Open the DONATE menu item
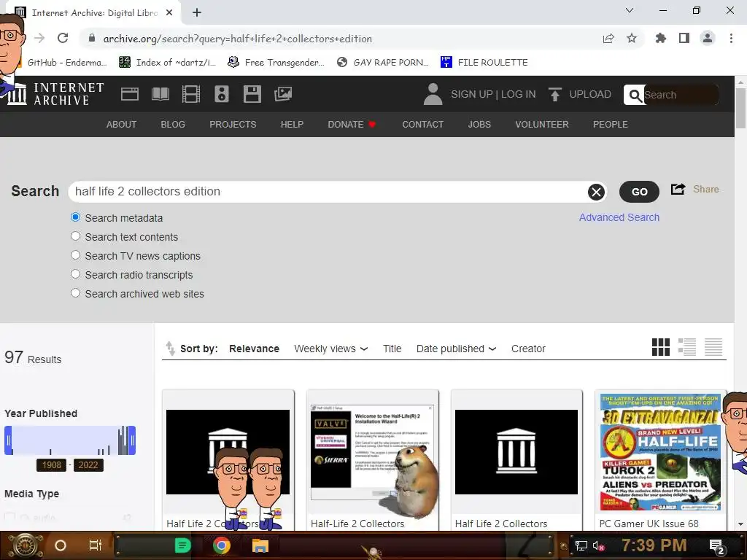This screenshot has height=560, width=747. pos(352,124)
